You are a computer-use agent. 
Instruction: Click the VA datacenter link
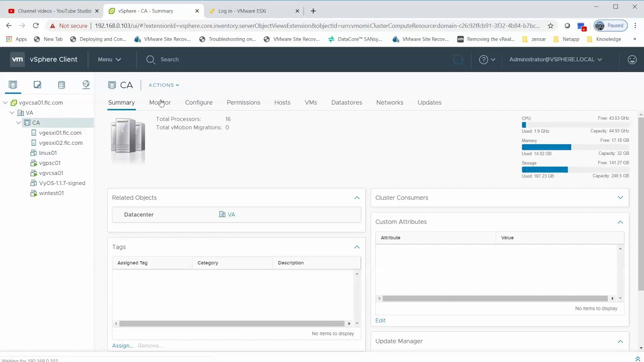(231, 214)
